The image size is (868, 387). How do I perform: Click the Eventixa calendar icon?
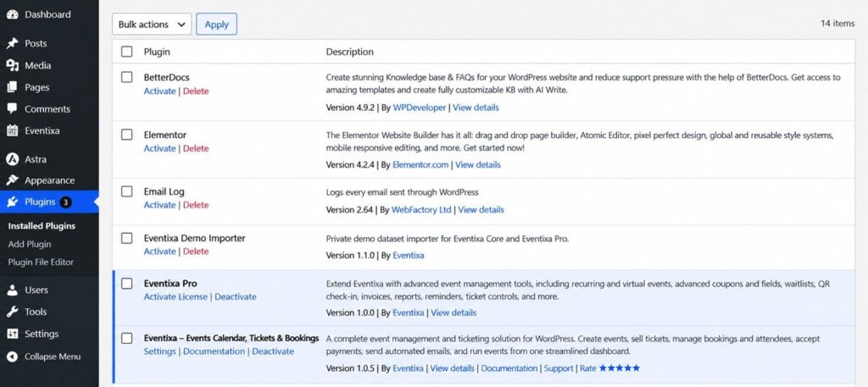12,131
